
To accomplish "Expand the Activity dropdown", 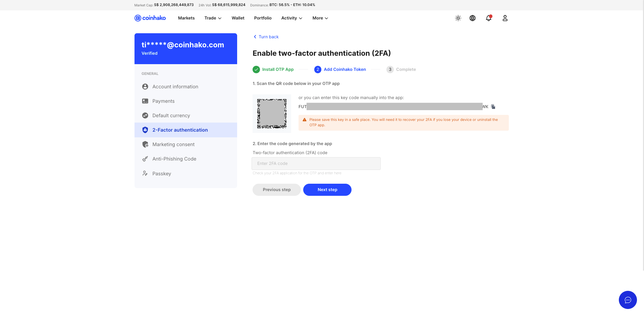I will (292, 18).
